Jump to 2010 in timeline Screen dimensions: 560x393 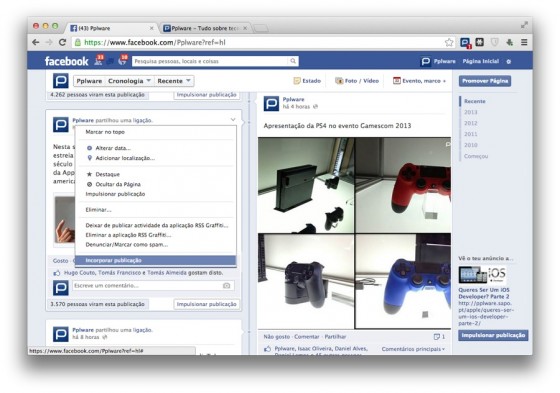470,145
